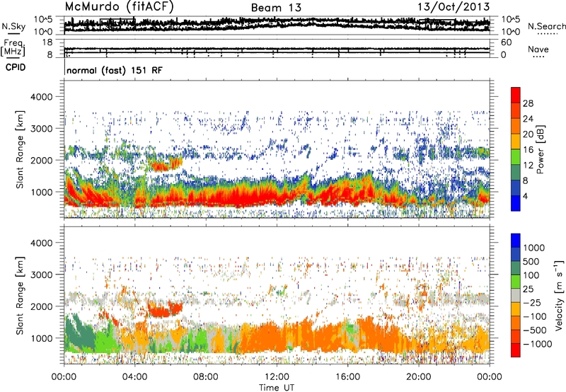This screenshot has height=392, width=566.
Task: Click the 'Power [dB]' colorbar label
Action: click(x=540, y=150)
